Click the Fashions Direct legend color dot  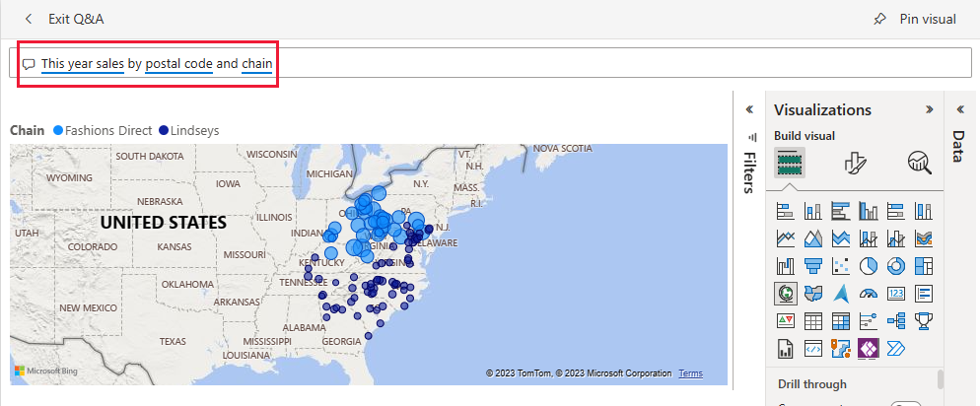click(x=58, y=130)
